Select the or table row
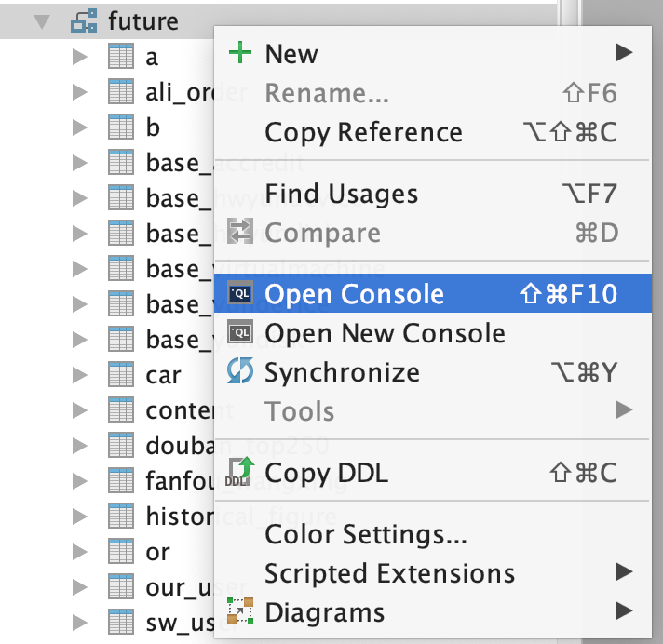 coord(157,552)
